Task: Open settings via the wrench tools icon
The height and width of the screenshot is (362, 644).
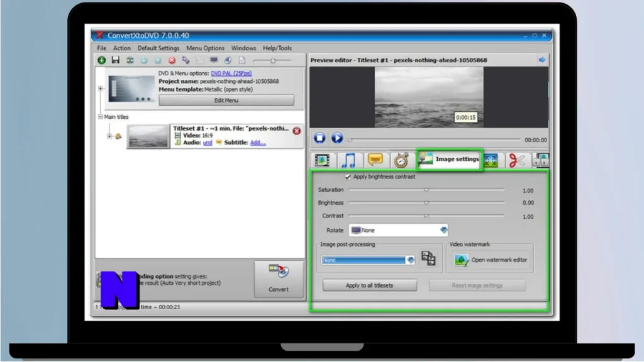Action: point(186,60)
